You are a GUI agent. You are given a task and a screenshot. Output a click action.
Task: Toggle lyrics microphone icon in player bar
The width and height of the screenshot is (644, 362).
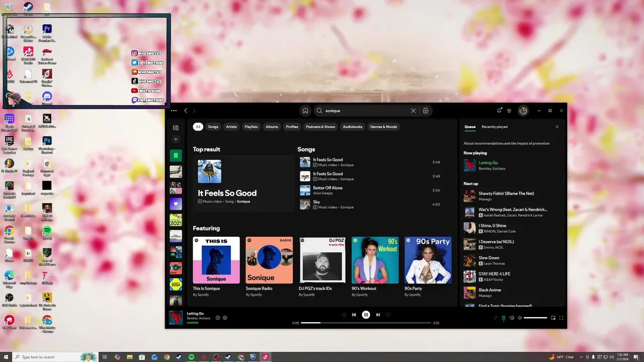(x=496, y=318)
